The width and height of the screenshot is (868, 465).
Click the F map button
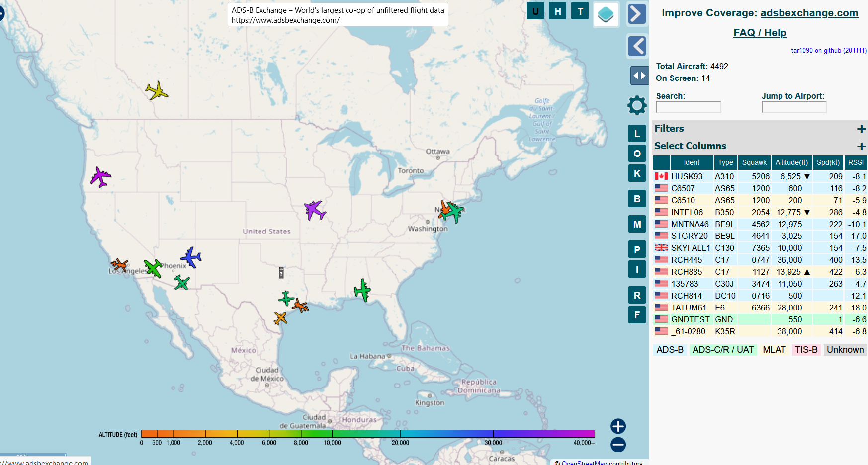[637, 314]
